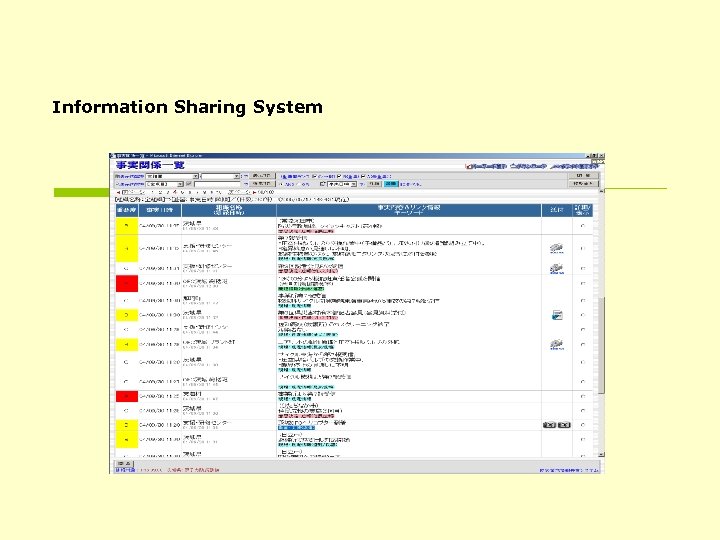This screenshot has height=540, width=720.
Task: Click the 組織名称 column header
Action: [x=229, y=210]
